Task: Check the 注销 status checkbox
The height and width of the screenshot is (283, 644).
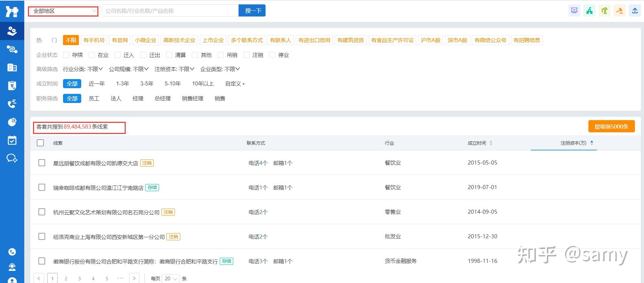Action: [x=246, y=55]
